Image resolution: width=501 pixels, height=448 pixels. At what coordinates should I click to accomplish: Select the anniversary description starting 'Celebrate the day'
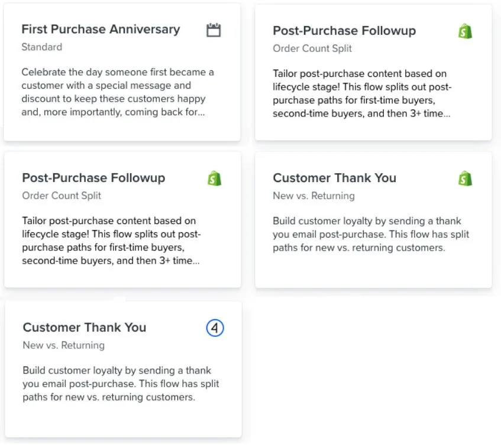click(x=117, y=92)
